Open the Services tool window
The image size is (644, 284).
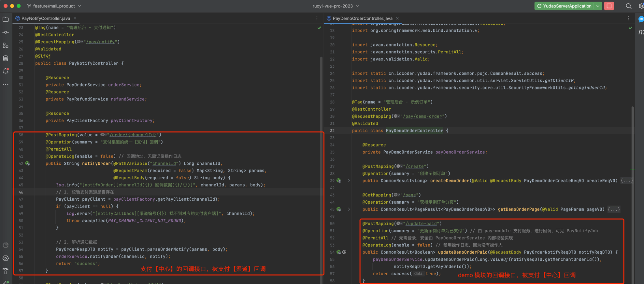coord(6,258)
